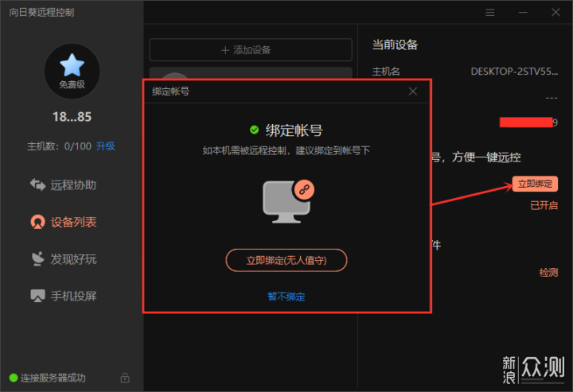The image size is (573, 392).
Task: Click the satellite dish discover icon
Action: point(37,258)
